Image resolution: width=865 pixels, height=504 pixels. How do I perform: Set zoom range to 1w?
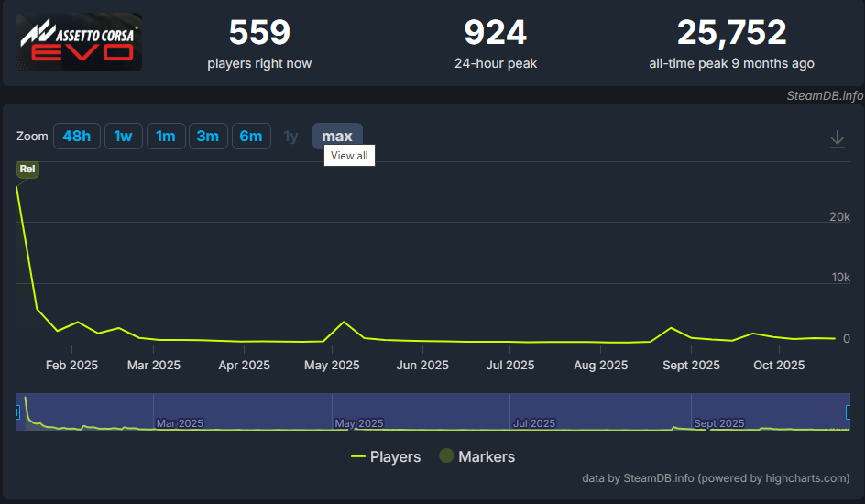[123, 137]
